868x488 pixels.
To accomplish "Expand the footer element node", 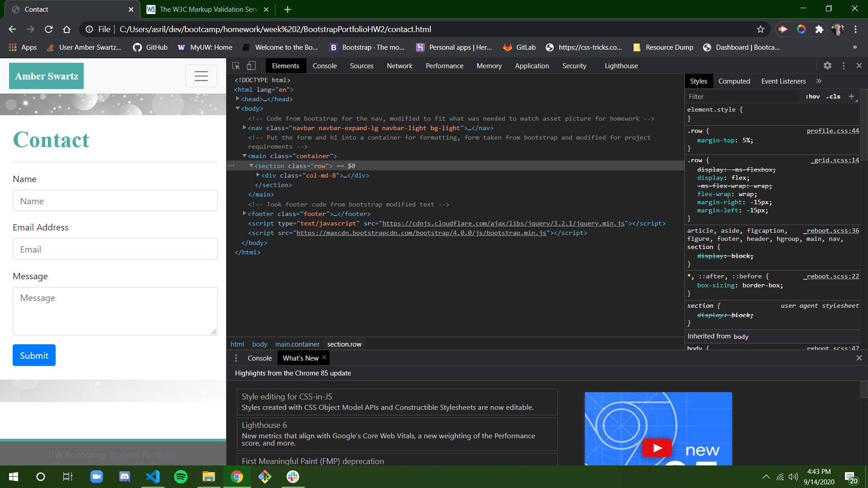I will pyautogui.click(x=245, y=214).
